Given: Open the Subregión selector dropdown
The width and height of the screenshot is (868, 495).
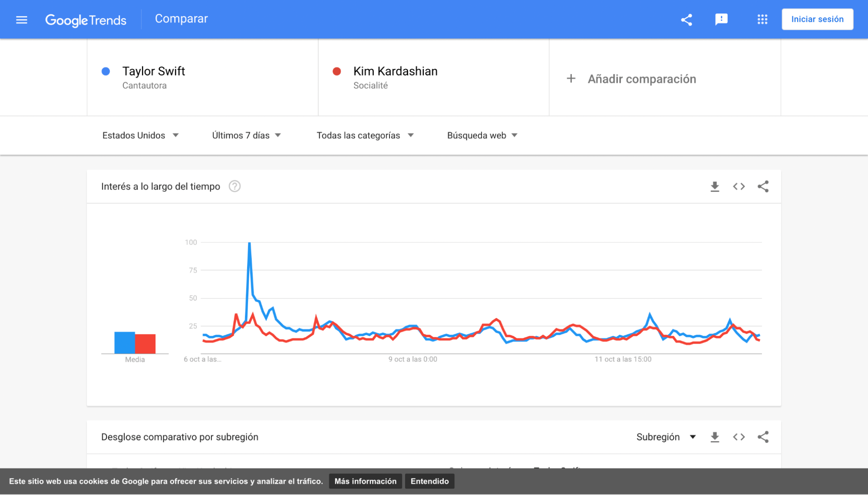Looking at the screenshot, I should [x=666, y=437].
